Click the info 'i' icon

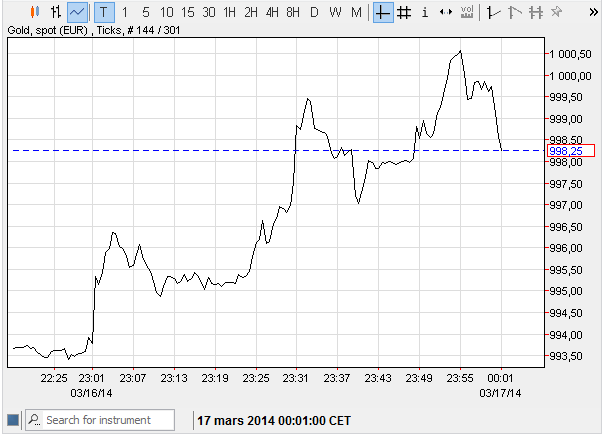[425, 12]
